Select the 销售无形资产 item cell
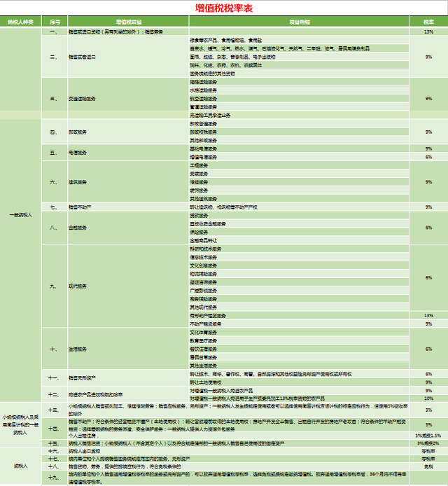 click(x=128, y=378)
